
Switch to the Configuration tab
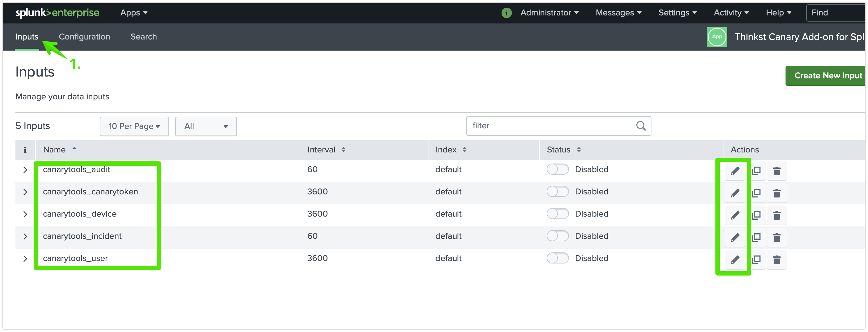[84, 37]
